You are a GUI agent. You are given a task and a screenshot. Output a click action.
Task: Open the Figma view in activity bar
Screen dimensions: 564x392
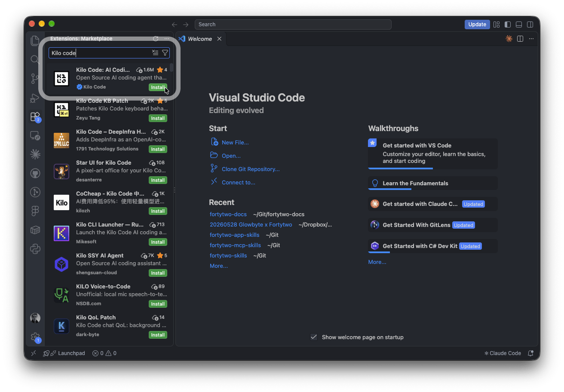(35, 211)
